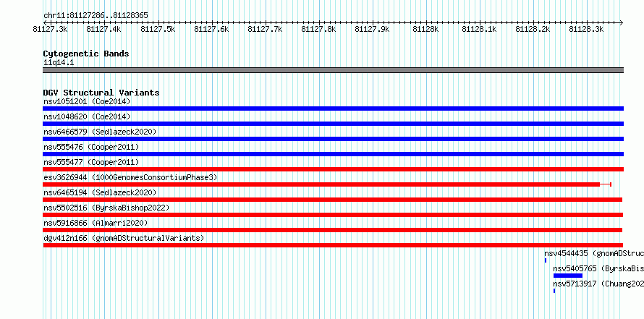Click the tiny blue marker under nsv5713917

[x=554, y=291]
